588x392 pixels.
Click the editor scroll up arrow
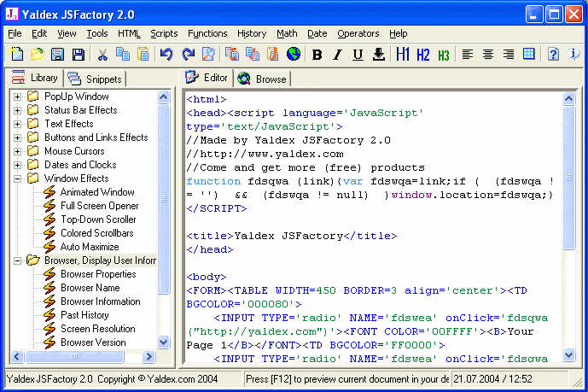pos(569,99)
